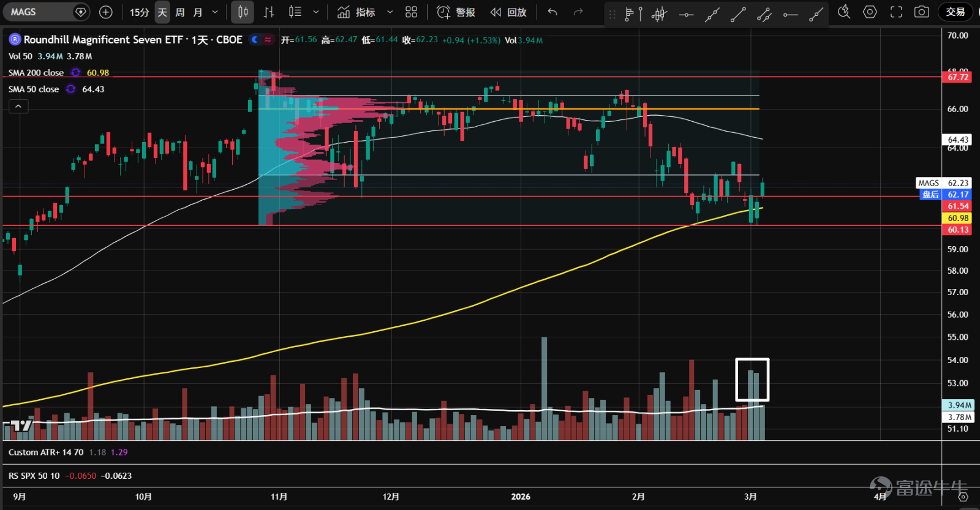Select the 月 monthly timeframe
The height and width of the screenshot is (510, 980).
(x=198, y=12)
